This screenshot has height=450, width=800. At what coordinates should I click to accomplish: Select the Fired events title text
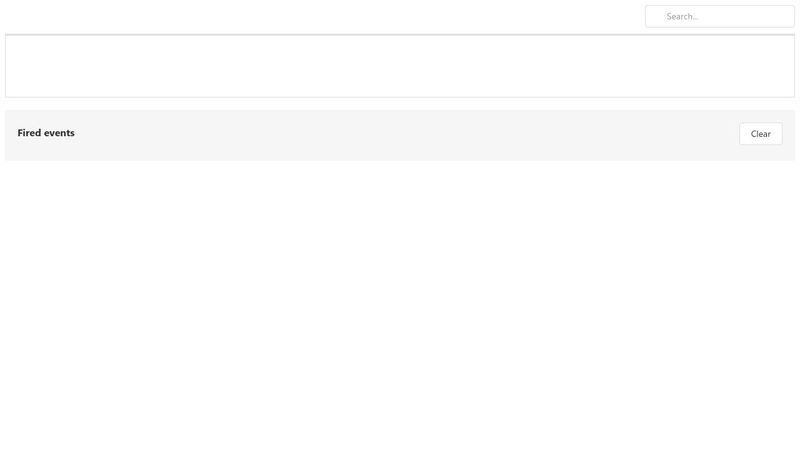pyautogui.click(x=46, y=133)
